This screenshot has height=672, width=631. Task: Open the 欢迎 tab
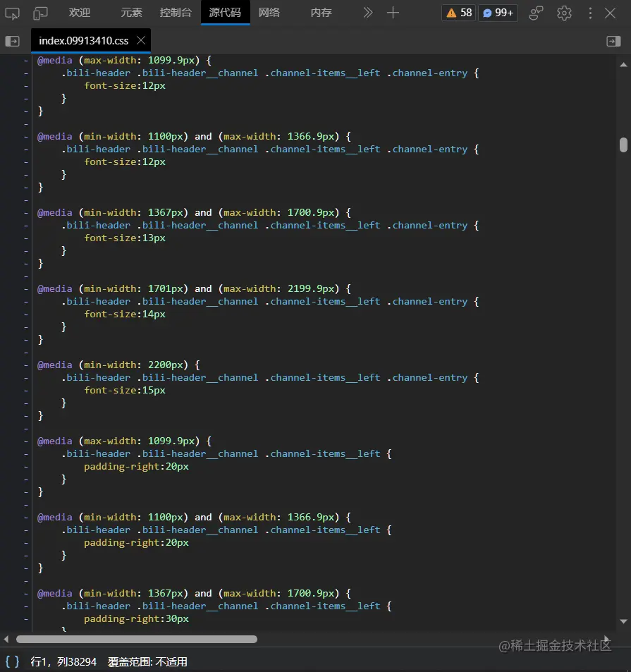(80, 13)
